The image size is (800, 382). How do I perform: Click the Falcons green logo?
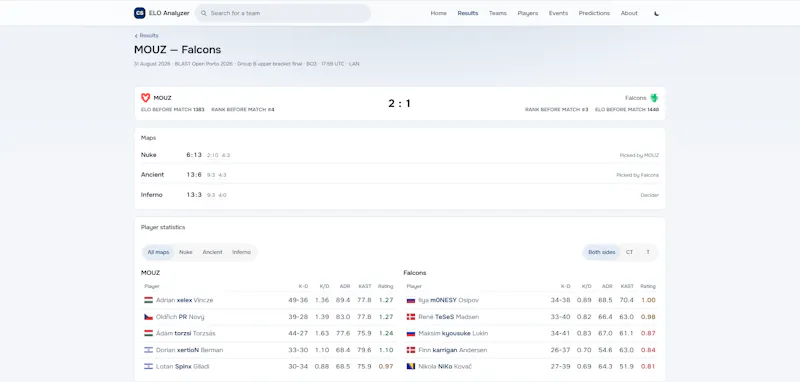(x=654, y=98)
